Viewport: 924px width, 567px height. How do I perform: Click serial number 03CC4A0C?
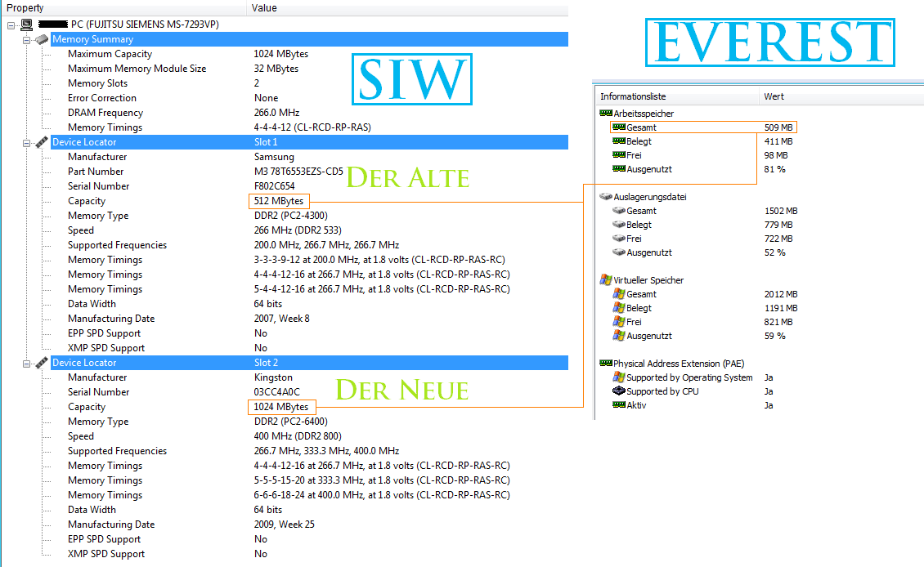pos(276,392)
